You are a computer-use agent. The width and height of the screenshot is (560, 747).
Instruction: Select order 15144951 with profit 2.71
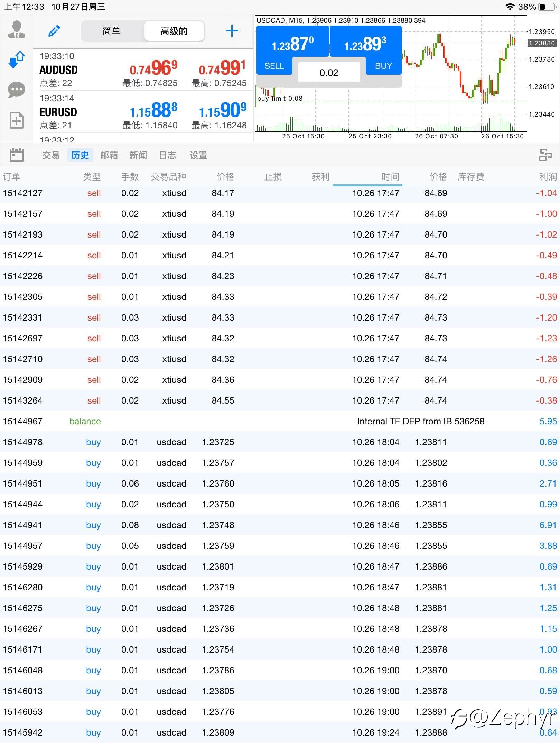pos(280,483)
